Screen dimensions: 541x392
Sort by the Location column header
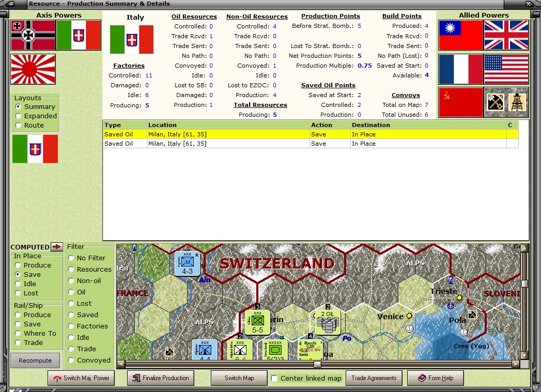click(228, 125)
